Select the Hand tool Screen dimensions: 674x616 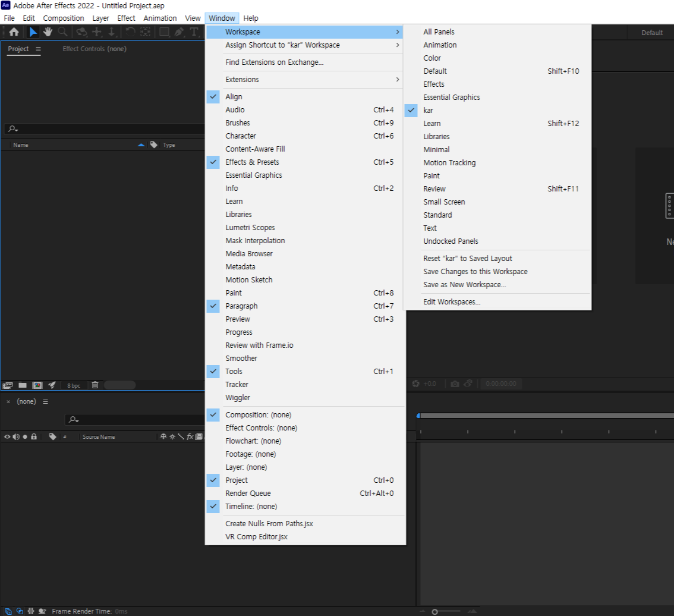click(48, 32)
